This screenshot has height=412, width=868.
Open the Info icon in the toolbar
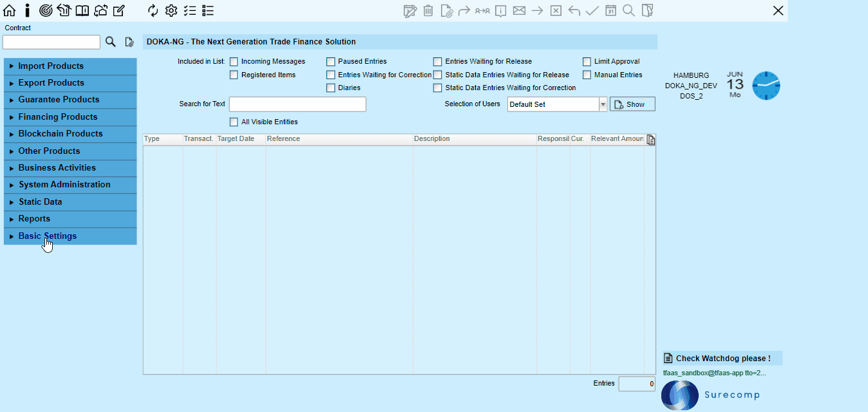27,10
